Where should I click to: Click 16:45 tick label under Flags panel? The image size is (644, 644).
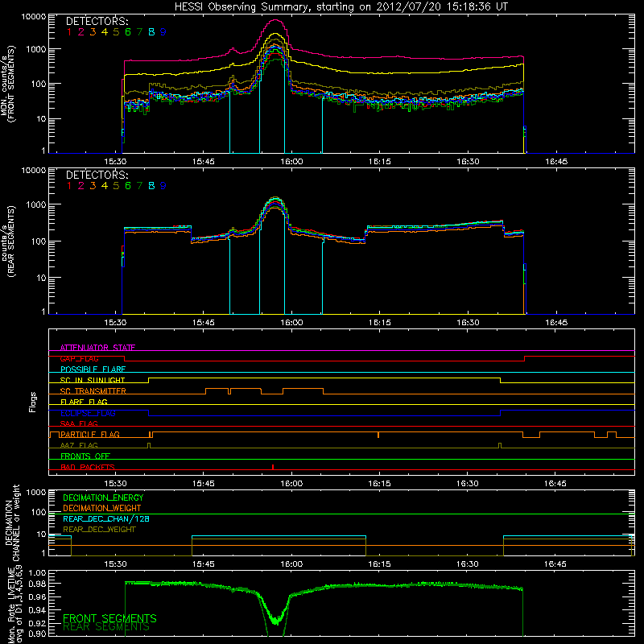[x=555, y=484]
